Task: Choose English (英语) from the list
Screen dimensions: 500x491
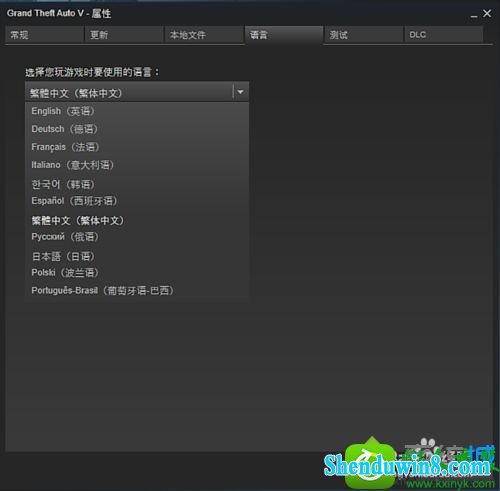Action: tap(137, 111)
